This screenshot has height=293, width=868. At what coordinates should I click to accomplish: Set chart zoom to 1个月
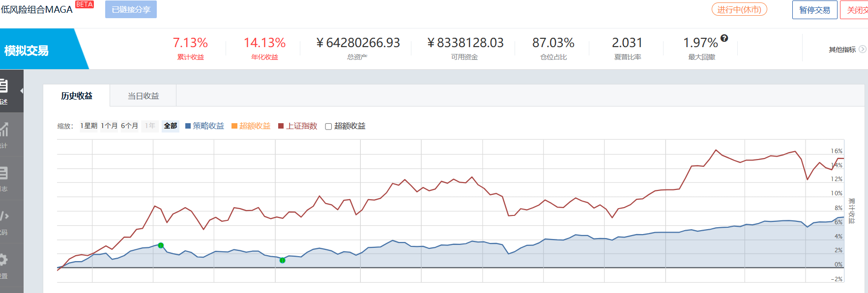pyautogui.click(x=109, y=126)
